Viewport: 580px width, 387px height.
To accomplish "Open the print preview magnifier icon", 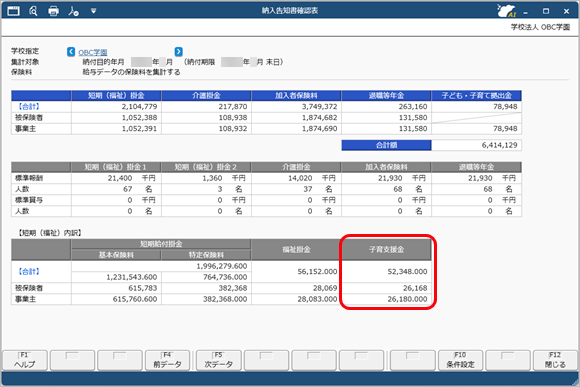I will pyautogui.click(x=33, y=11).
